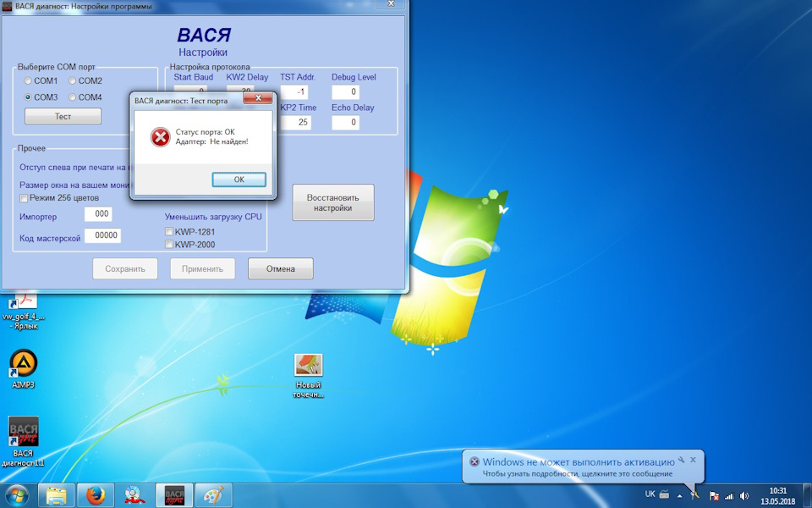
Task: Switch to ВАСЯ диагност taskbar button
Action: point(174,496)
